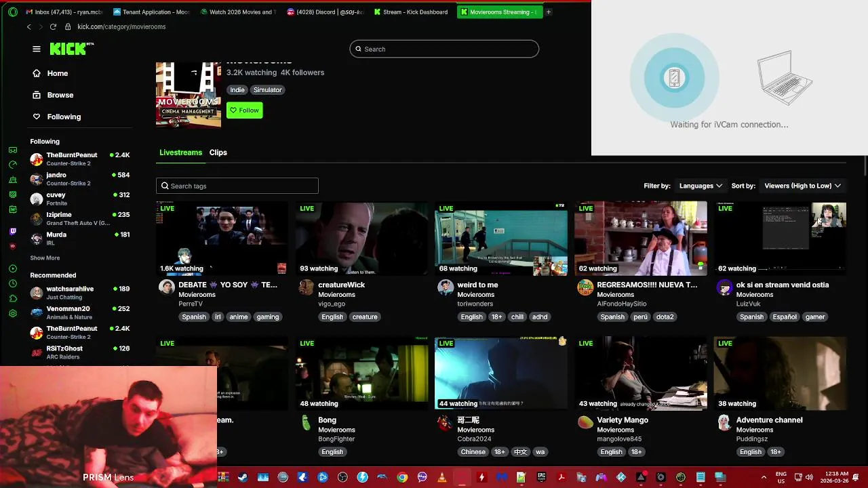This screenshot has height=488, width=868.
Task: Open the Kick hamburger menu
Action: (37, 49)
